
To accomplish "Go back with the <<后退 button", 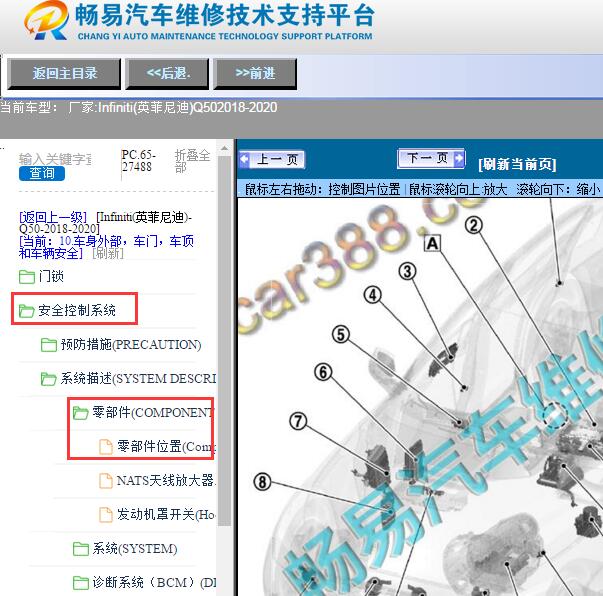I will 167,74.
